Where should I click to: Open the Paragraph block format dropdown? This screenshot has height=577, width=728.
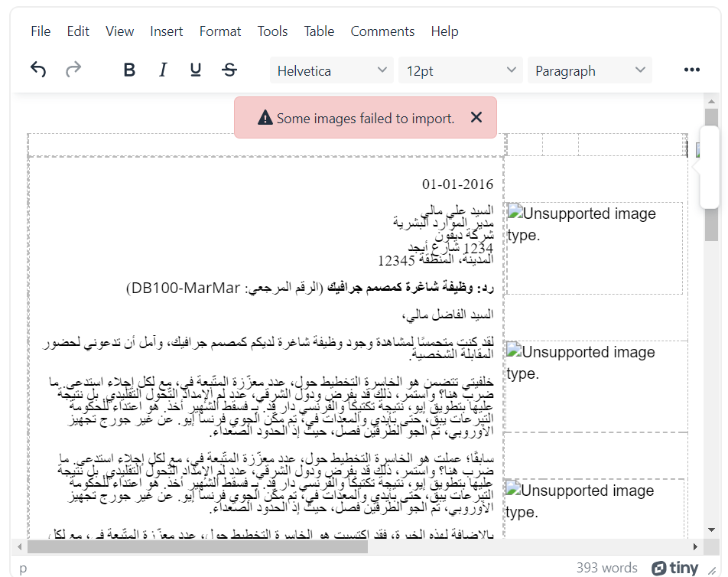(x=590, y=70)
